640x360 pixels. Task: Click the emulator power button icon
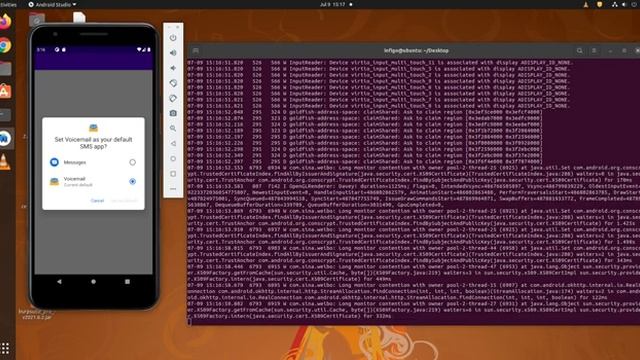(x=173, y=38)
